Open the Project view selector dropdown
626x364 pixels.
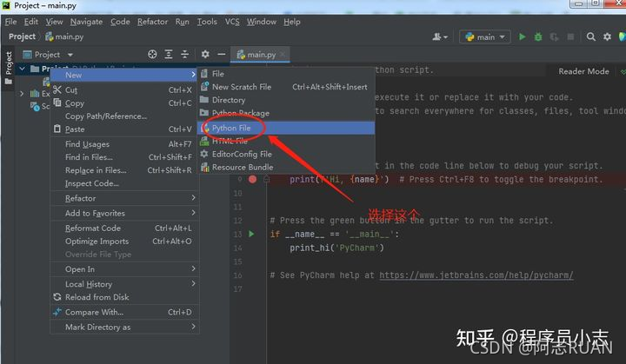48,54
